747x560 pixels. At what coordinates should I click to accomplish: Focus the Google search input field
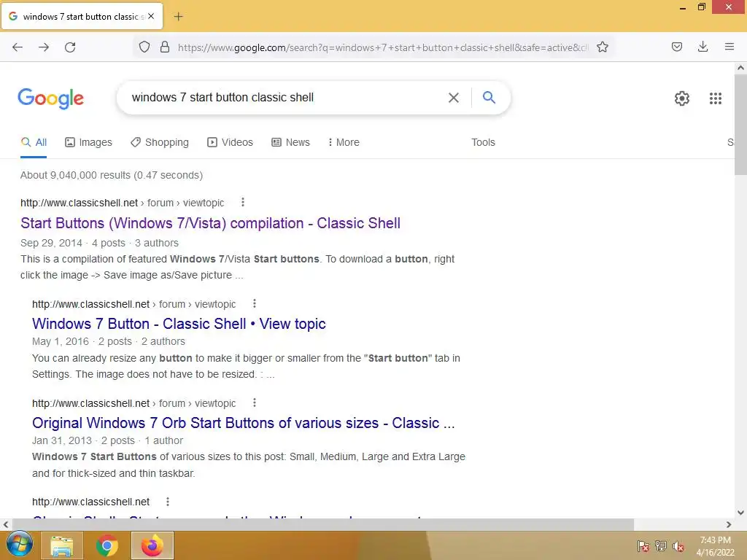click(x=286, y=98)
